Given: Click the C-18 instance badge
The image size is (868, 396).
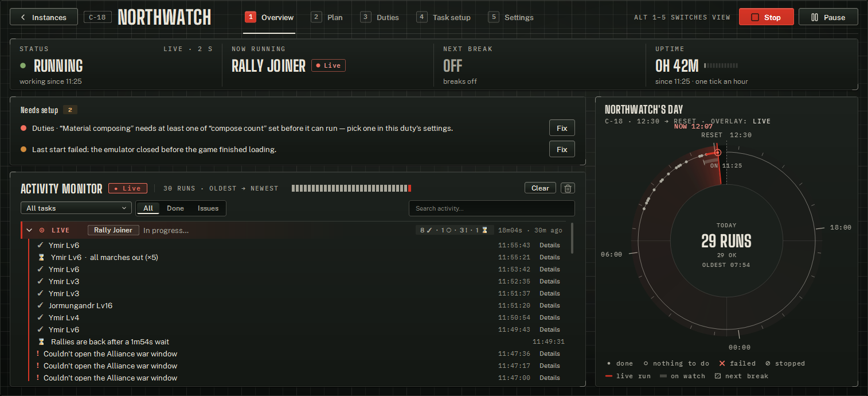Looking at the screenshot, I should (97, 17).
